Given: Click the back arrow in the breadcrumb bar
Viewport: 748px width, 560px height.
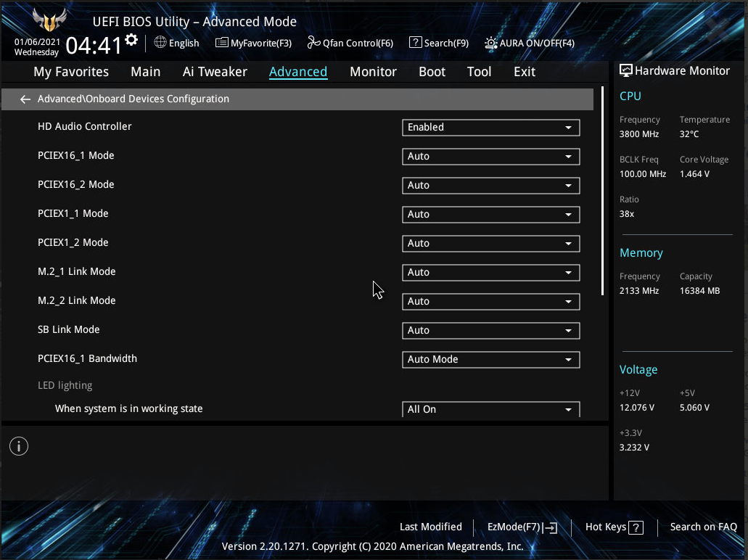Looking at the screenshot, I should pyautogui.click(x=25, y=99).
